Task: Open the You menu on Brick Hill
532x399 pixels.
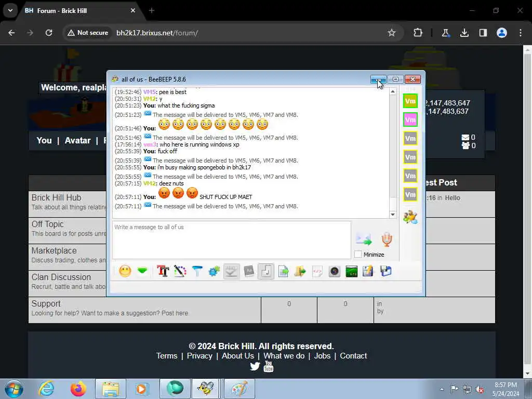Action: tap(44, 140)
